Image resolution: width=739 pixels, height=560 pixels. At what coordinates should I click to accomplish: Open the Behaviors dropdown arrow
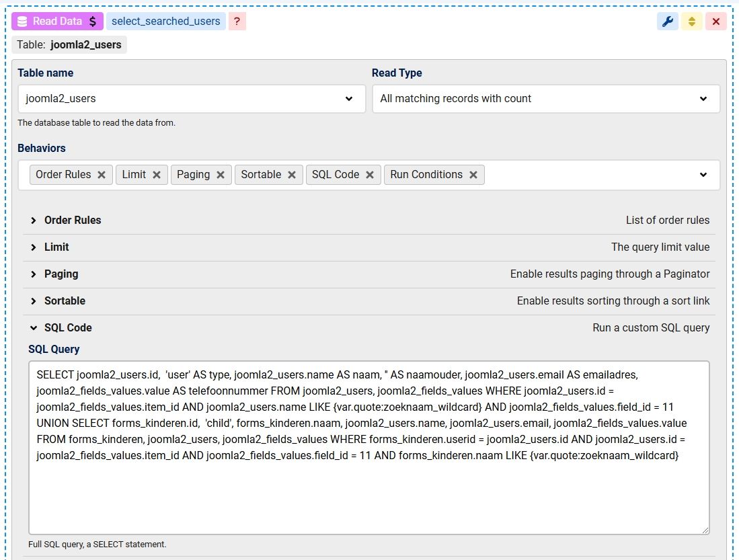tap(703, 175)
